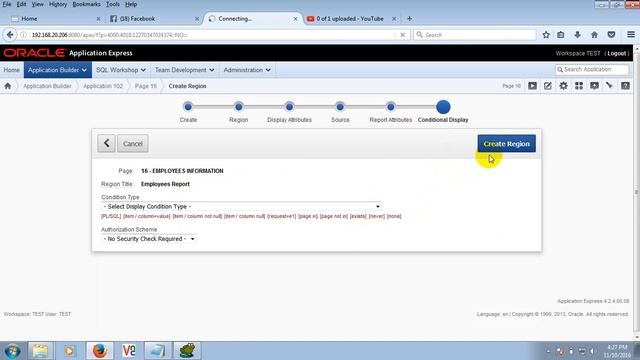Cancel the region wizard
Screen dimensions: 640x360
pyautogui.click(x=133, y=144)
